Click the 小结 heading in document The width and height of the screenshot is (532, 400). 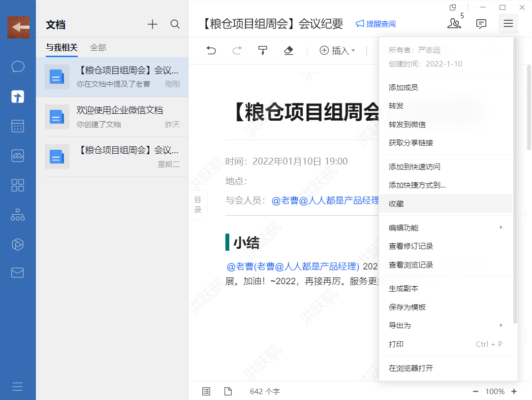click(x=247, y=243)
